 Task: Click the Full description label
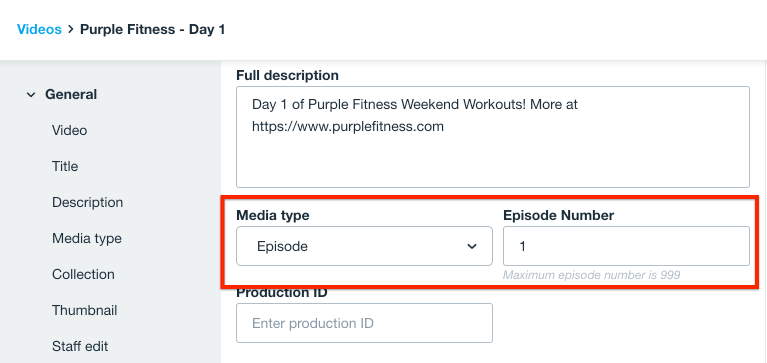tap(287, 75)
